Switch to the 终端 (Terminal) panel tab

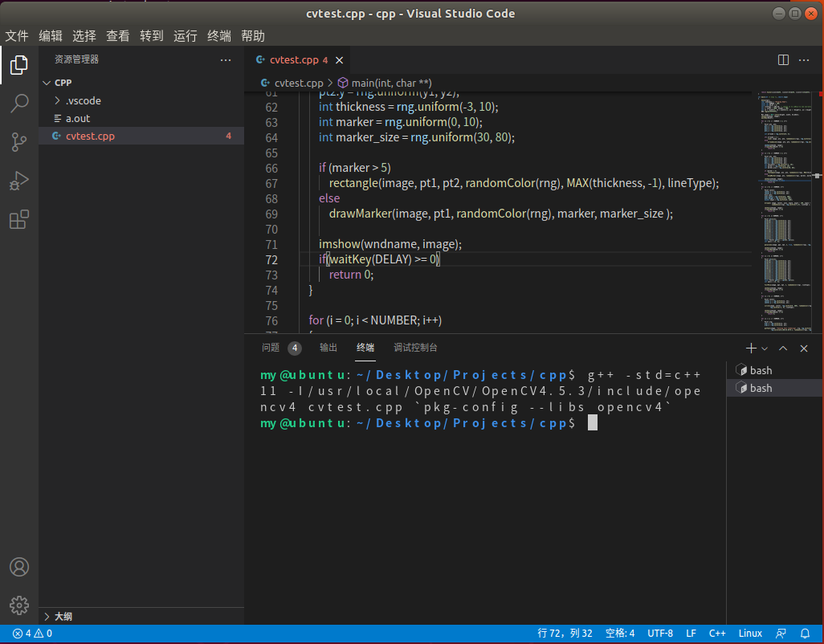point(365,348)
